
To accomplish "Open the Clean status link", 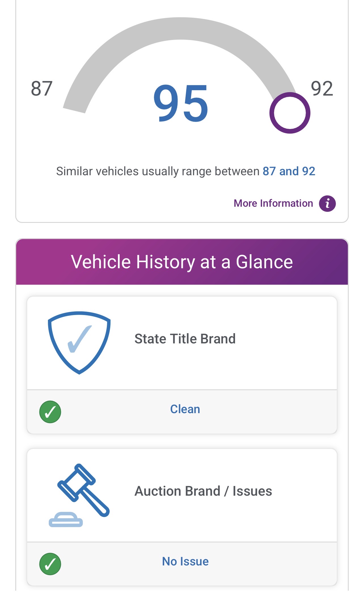I will click(185, 409).
